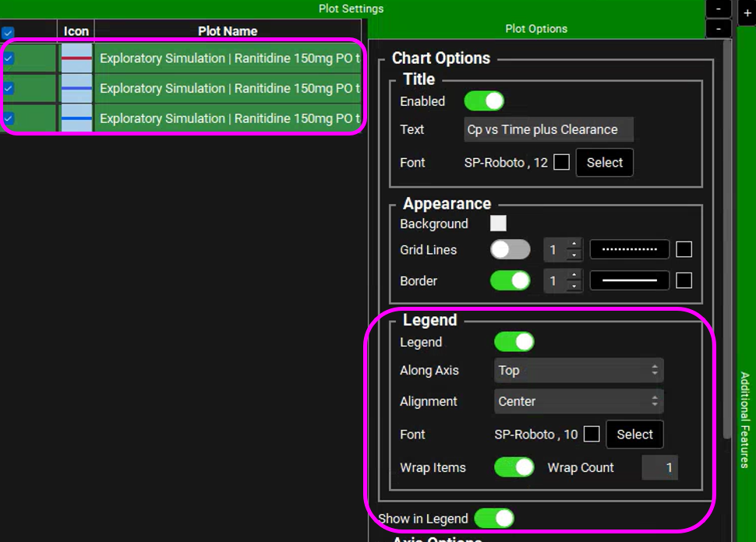Open the Along Axis dropdown
The image size is (756, 542).
coord(578,371)
